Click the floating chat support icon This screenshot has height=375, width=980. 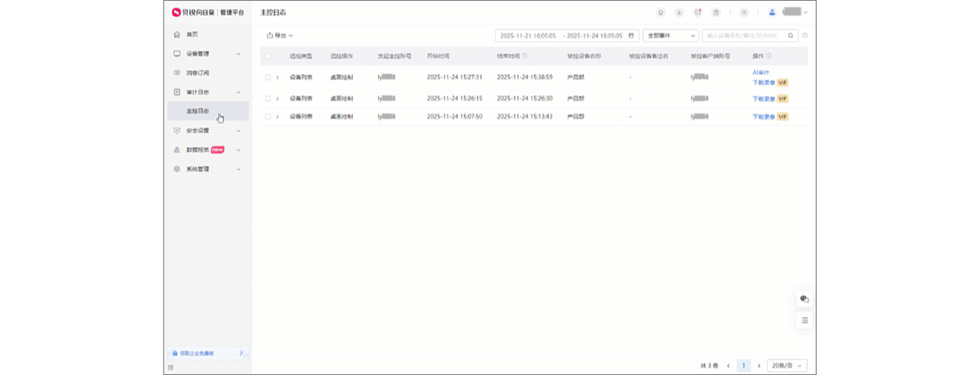[804, 299]
